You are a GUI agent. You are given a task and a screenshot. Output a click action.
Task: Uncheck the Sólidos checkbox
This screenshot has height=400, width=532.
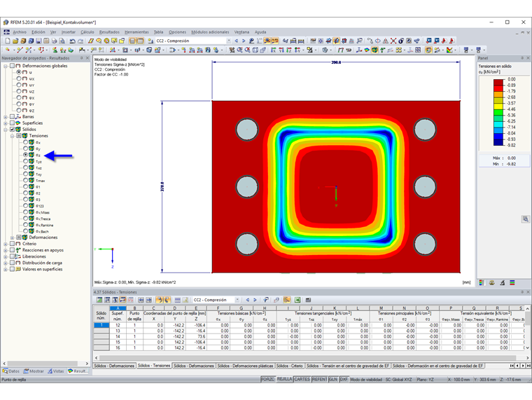(12, 130)
